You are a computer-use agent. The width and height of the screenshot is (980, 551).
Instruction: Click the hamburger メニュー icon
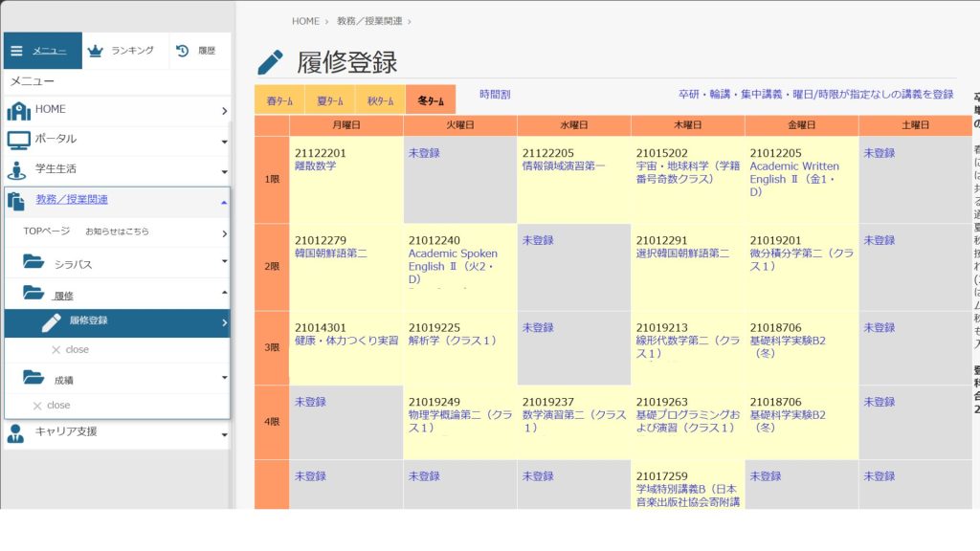click(16, 51)
